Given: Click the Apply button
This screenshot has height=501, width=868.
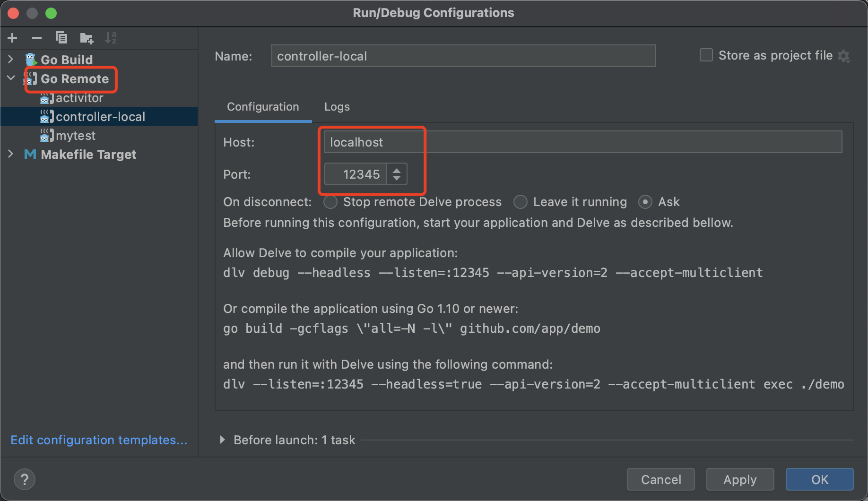Looking at the screenshot, I should 740,479.
